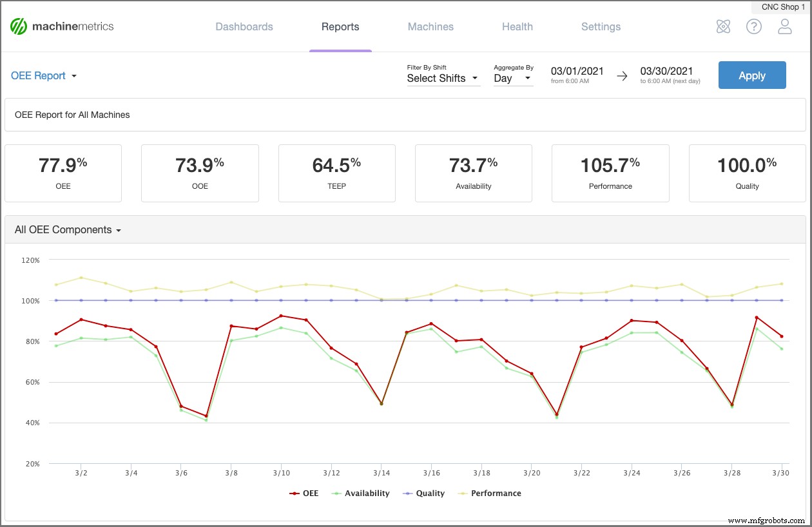Open the OEE Report selector dropdown
Screen dimensions: 812x527
click(43, 75)
